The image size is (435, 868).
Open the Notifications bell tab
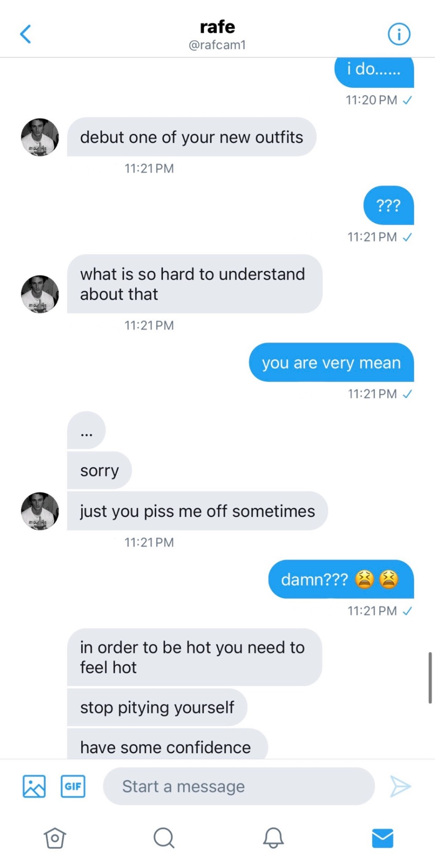coord(273,838)
